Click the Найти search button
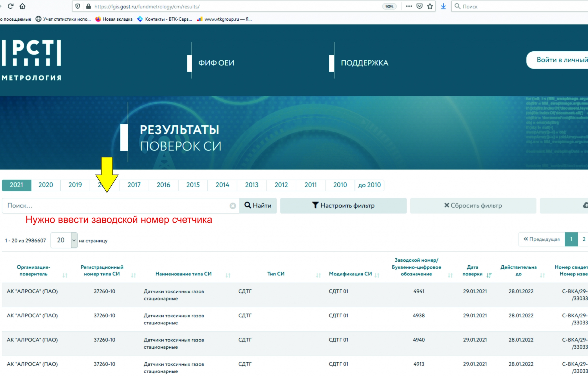588x377 pixels. click(258, 206)
